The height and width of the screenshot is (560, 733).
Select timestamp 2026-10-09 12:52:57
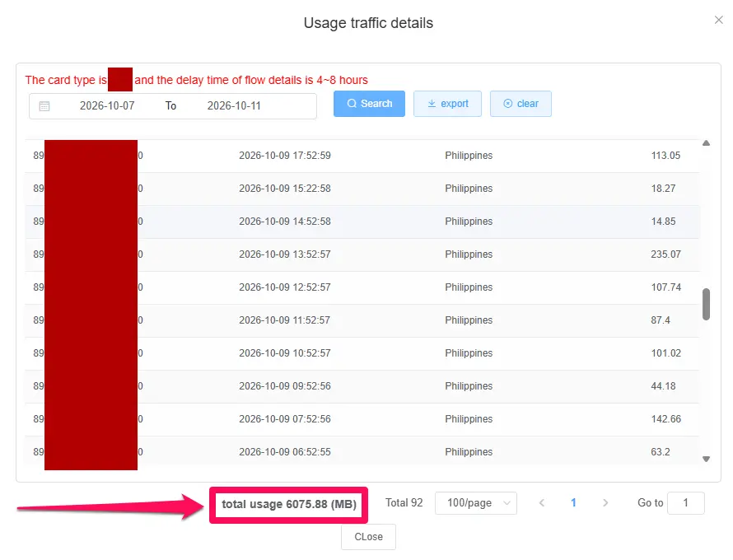pos(285,287)
